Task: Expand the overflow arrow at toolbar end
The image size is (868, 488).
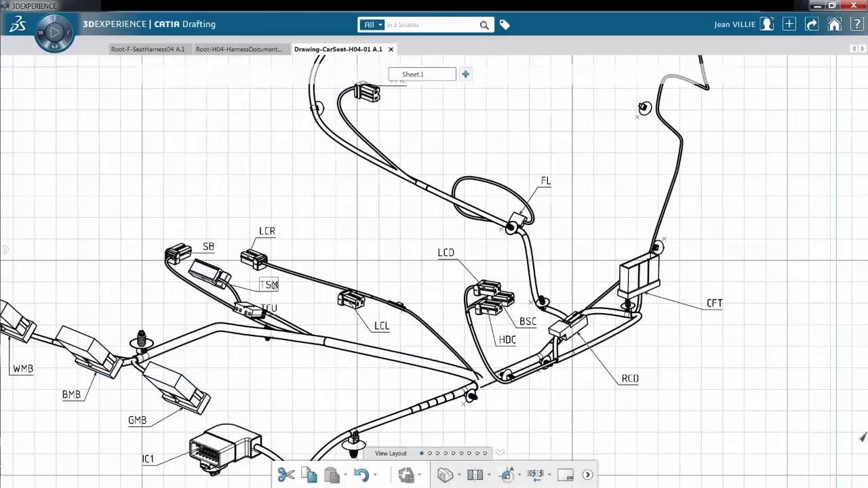Action: click(587, 474)
